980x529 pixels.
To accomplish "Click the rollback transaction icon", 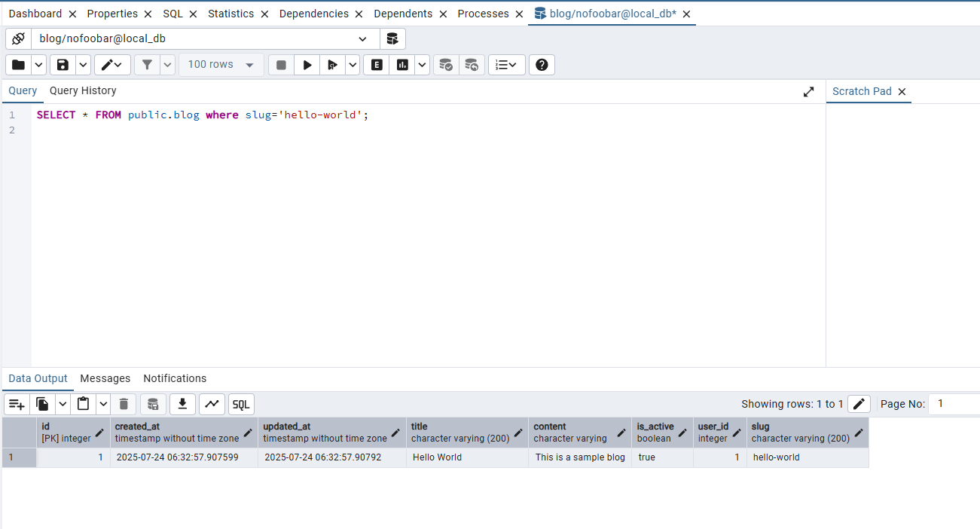I will click(x=472, y=65).
